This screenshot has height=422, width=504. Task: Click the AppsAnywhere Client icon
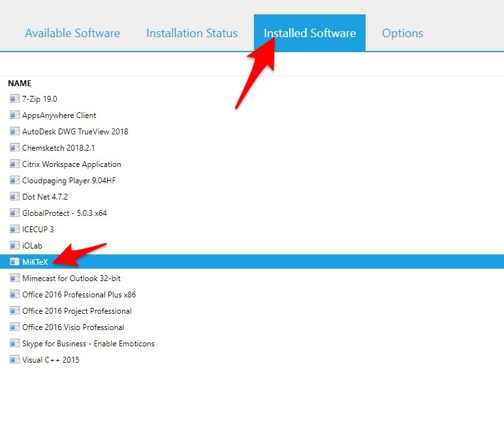pos(14,115)
